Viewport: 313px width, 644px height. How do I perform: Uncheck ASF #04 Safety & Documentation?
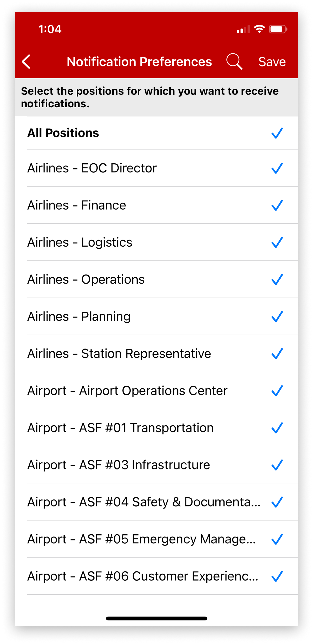click(x=277, y=502)
